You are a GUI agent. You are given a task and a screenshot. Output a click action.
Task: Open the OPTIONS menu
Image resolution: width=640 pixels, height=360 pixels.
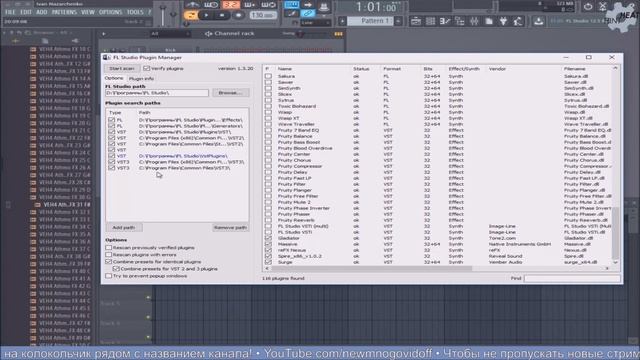110,12
